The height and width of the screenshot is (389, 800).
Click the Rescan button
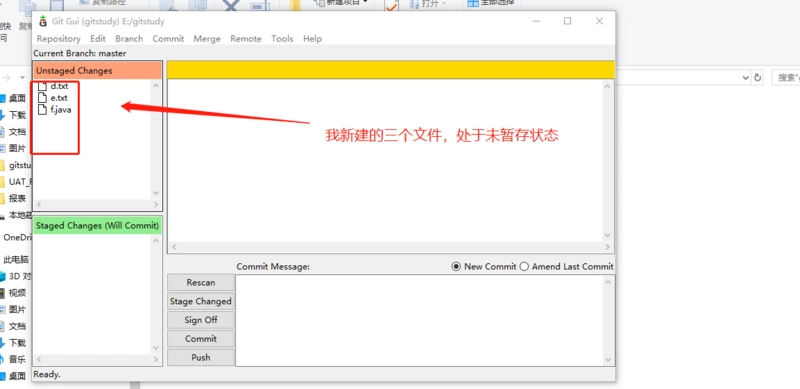(201, 282)
